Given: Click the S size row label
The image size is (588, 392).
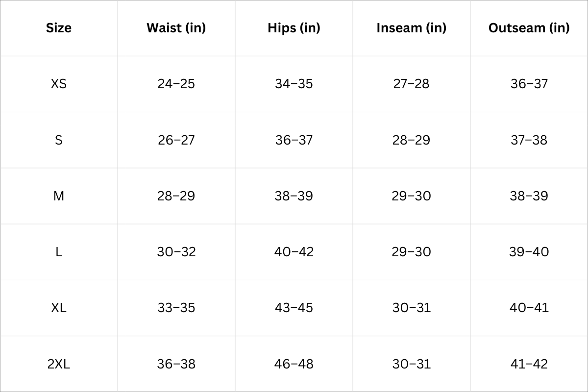Looking at the screenshot, I should (59, 140).
